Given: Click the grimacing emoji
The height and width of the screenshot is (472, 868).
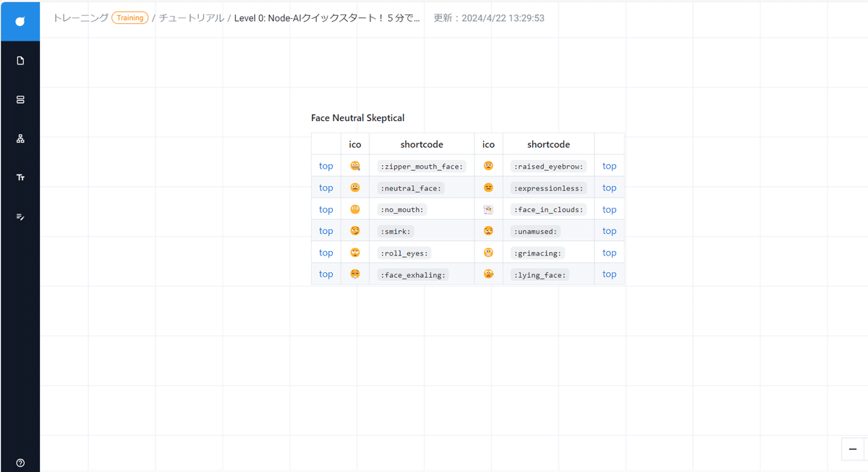Looking at the screenshot, I should 488,253.
